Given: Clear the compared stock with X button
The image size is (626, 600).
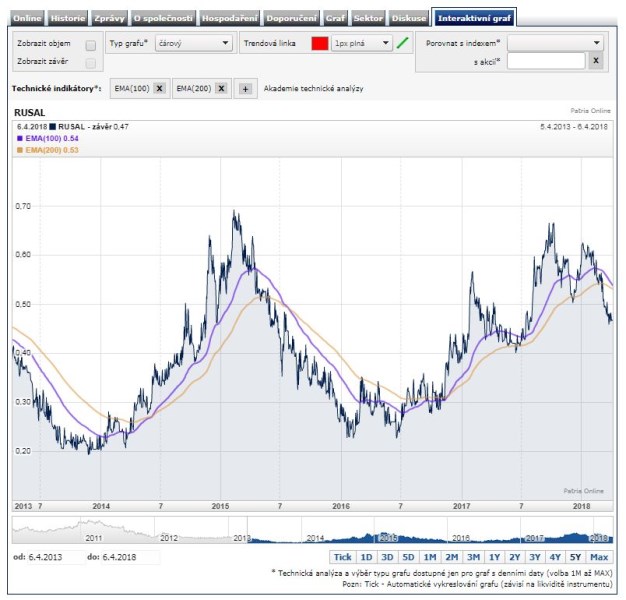Looking at the screenshot, I should (x=595, y=61).
